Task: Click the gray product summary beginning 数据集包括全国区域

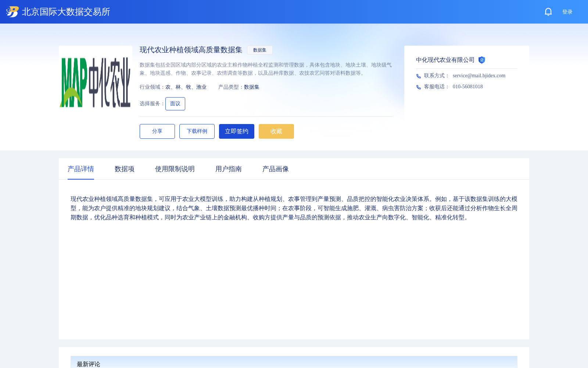Action: (266, 69)
